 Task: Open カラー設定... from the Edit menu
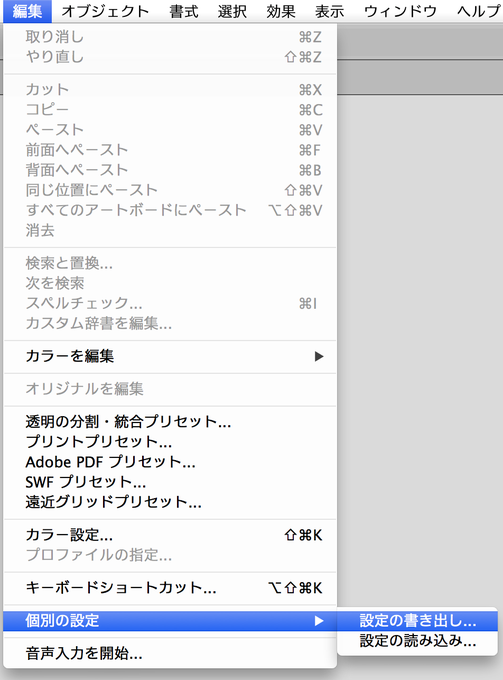coord(170,535)
